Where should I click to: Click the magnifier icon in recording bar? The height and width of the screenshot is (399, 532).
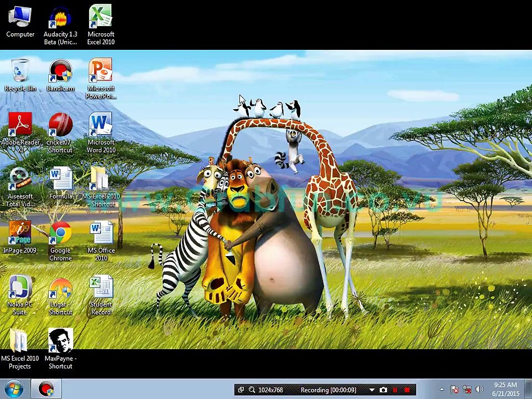pos(252,390)
